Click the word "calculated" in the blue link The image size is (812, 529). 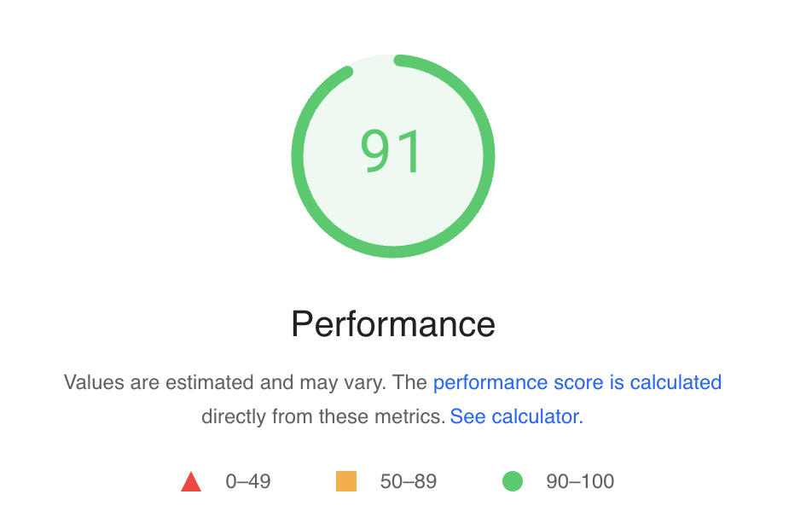pos(676,382)
